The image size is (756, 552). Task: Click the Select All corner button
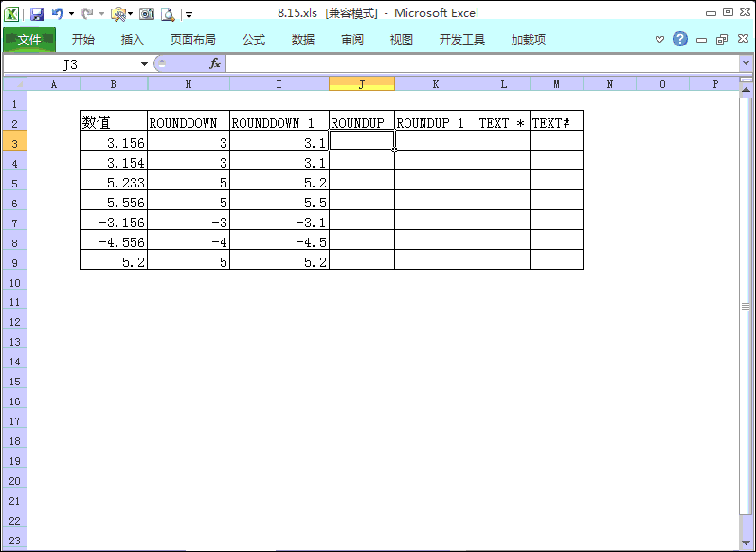pyautogui.click(x=15, y=84)
